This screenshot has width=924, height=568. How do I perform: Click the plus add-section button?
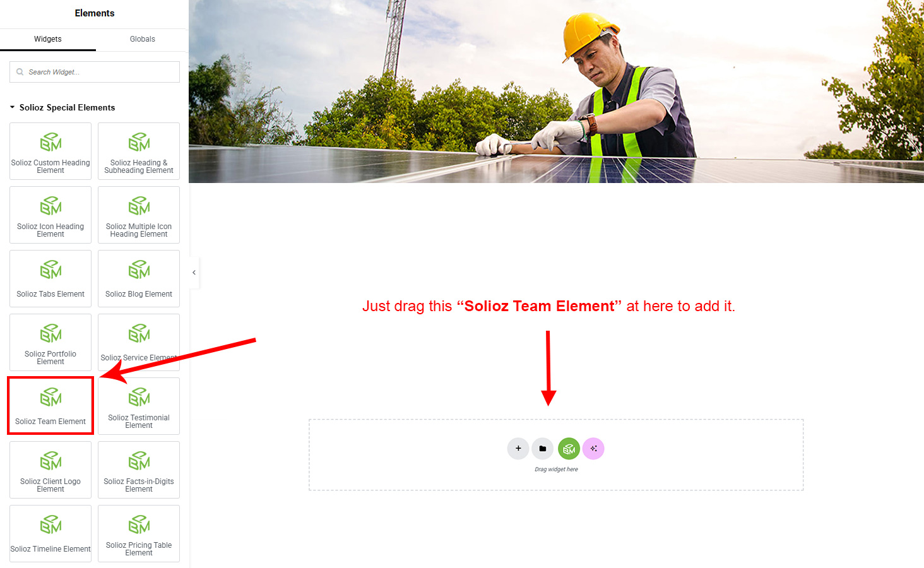[518, 449]
